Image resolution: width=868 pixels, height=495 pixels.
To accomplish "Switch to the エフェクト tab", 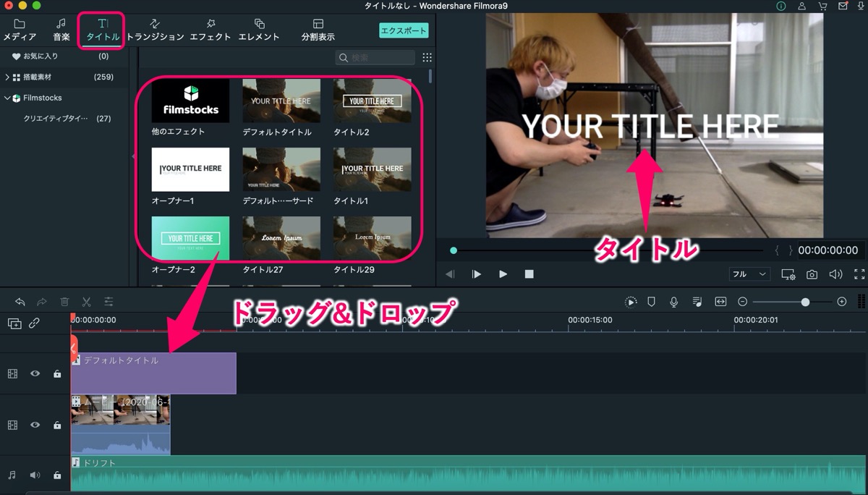I will click(210, 30).
